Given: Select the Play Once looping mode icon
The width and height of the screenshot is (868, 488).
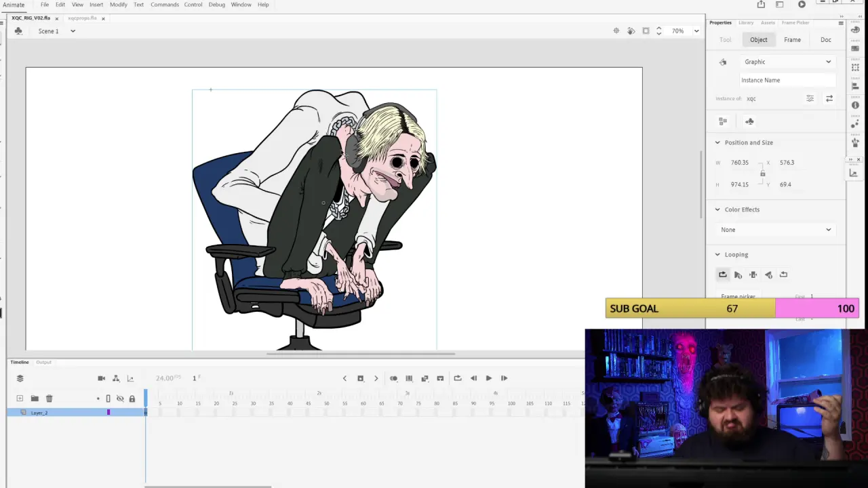Looking at the screenshot, I should click(x=738, y=274).
